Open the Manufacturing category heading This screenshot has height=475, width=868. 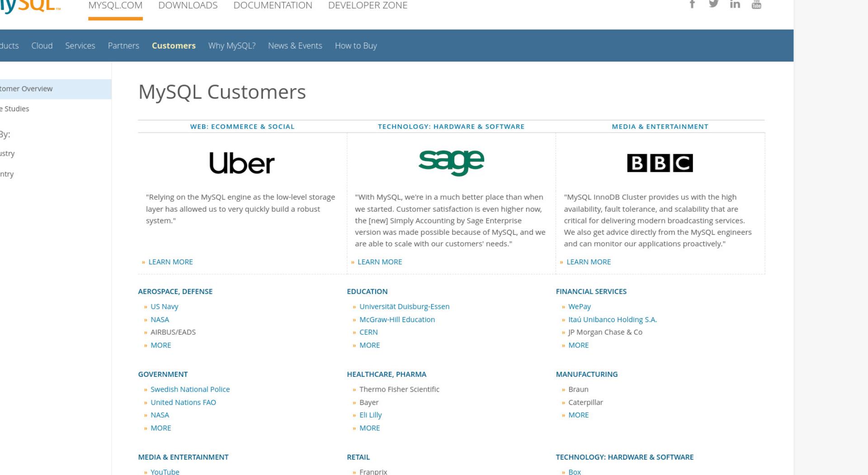586,375
